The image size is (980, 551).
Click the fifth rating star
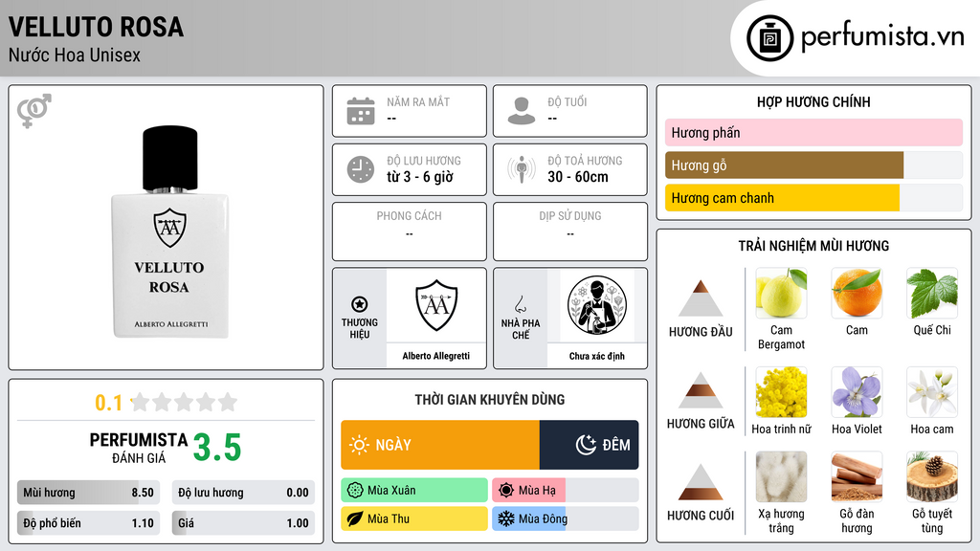[x=228, y=402]
